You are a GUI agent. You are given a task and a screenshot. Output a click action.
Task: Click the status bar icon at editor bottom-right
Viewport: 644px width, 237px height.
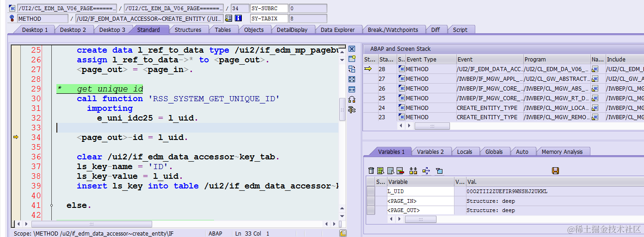(x=343, y=233)
